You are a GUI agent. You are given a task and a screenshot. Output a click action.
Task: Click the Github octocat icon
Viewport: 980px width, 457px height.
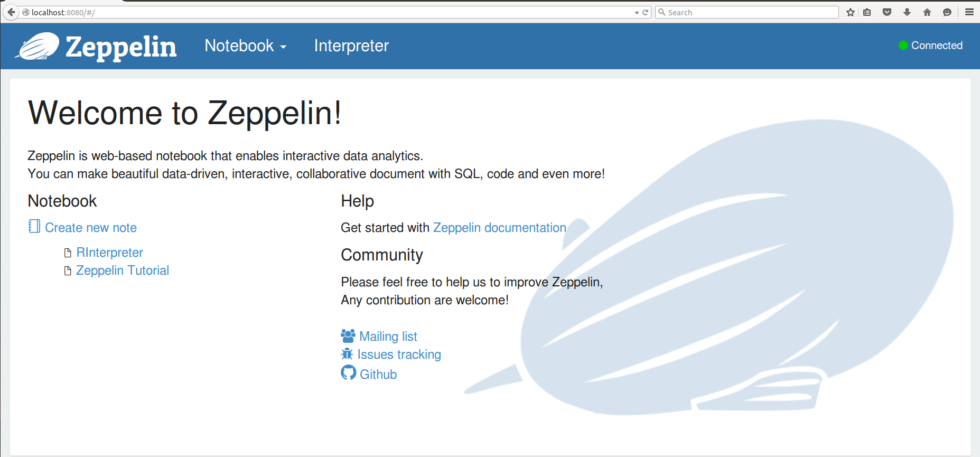pyautogui.click(x=349, y=373)
